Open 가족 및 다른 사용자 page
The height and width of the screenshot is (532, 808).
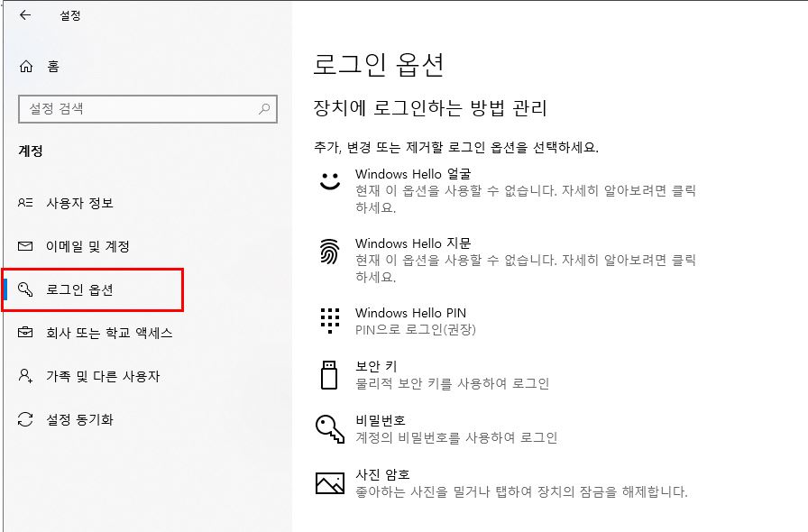[x=103, y=376]
